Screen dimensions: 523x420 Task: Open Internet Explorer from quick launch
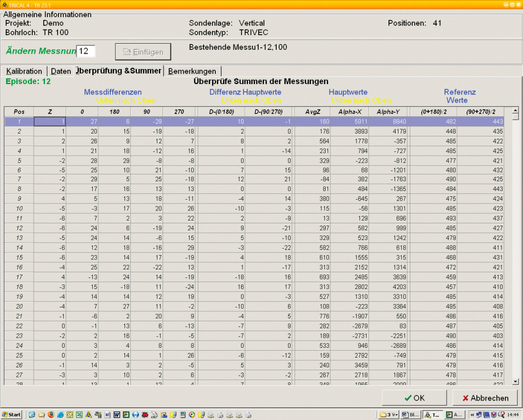coord(60,415)
